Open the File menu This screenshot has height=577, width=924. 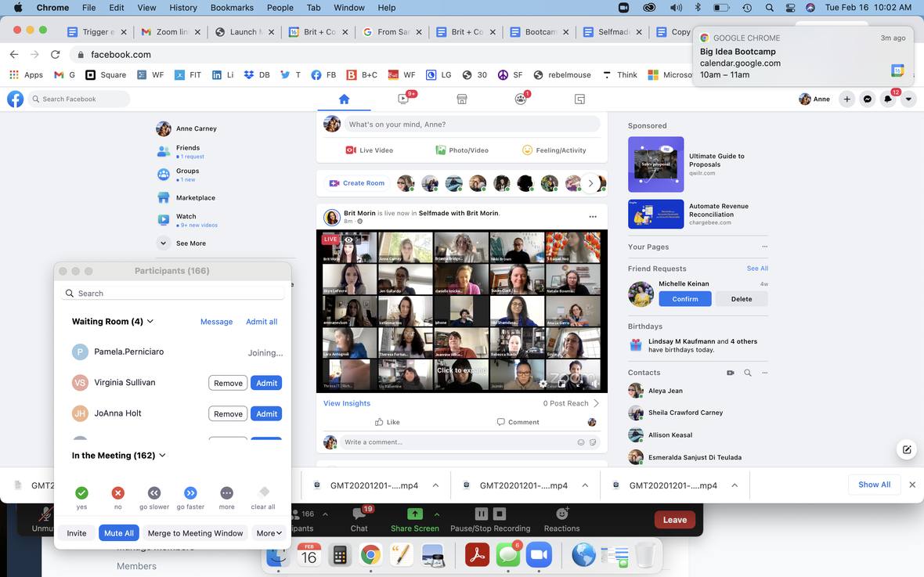pos(89,8)
